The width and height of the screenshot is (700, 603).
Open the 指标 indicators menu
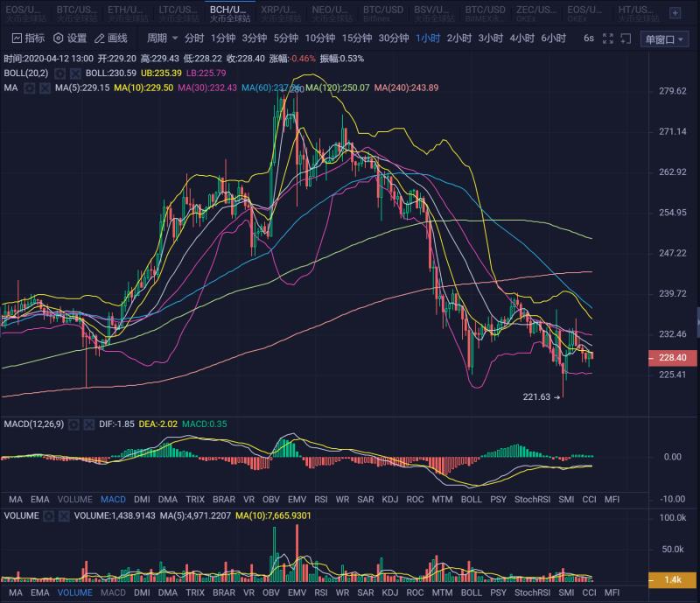pyautogui.click(x=28, y=39)
